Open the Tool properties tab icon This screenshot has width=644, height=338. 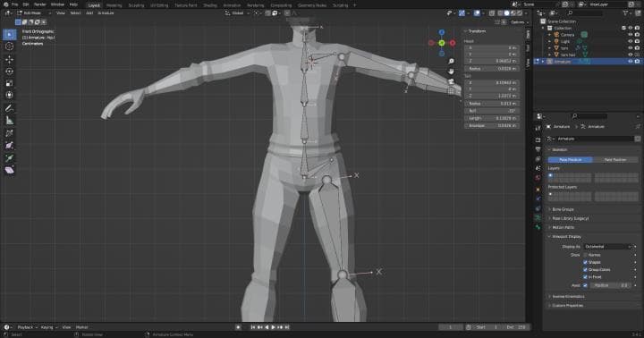538,129
